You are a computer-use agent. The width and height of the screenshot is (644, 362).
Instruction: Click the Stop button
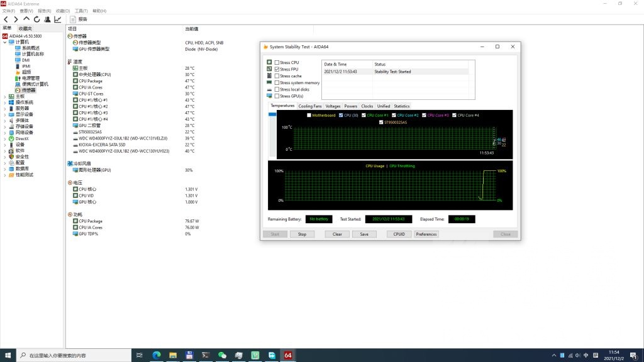[x=302, y=234]
